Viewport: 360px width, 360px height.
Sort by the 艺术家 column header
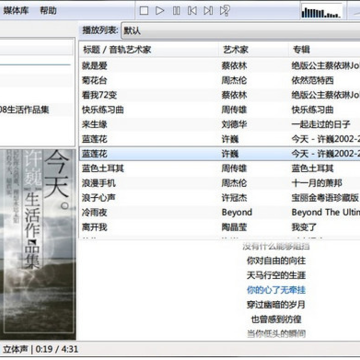click(235, 50)
